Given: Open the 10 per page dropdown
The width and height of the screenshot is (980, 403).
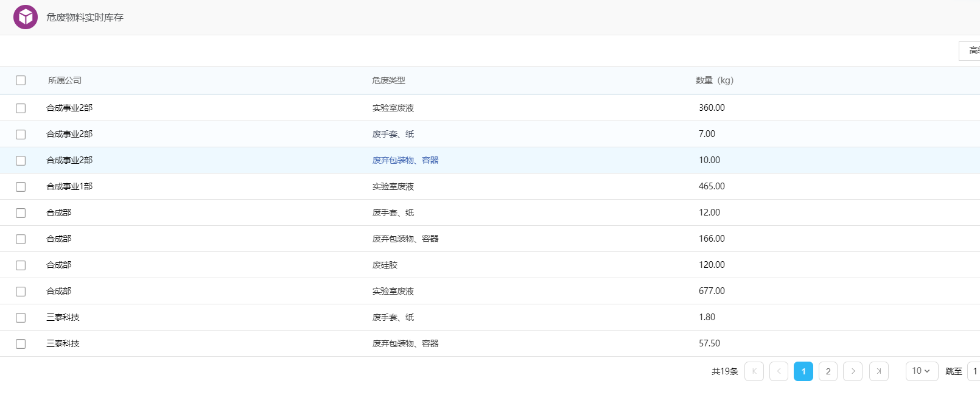Looking at the screenshot, I should (x=922, y=371).
